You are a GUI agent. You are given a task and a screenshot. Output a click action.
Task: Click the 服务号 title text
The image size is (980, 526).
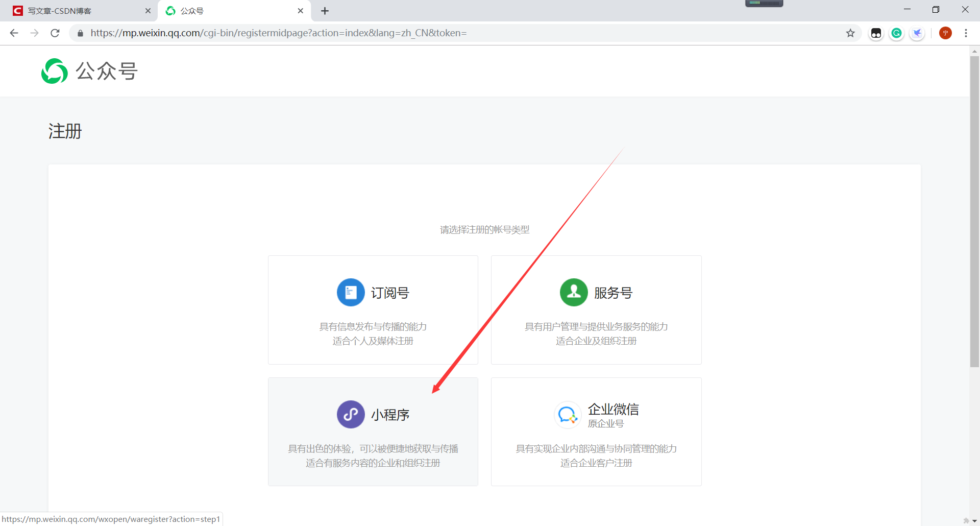click(x=613, y=293)
